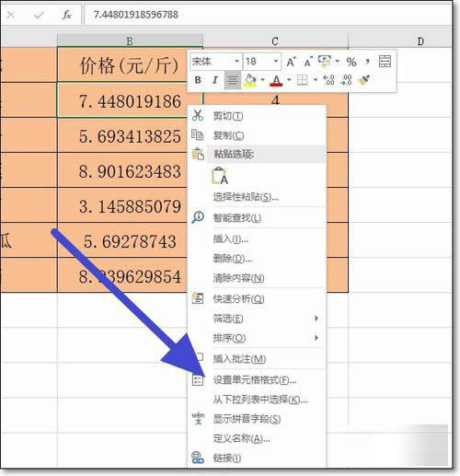Image resolution: width=460 pixels, height=476 pixels.
Task: Click Increase Font Size icon
Action: pos(291,62)
